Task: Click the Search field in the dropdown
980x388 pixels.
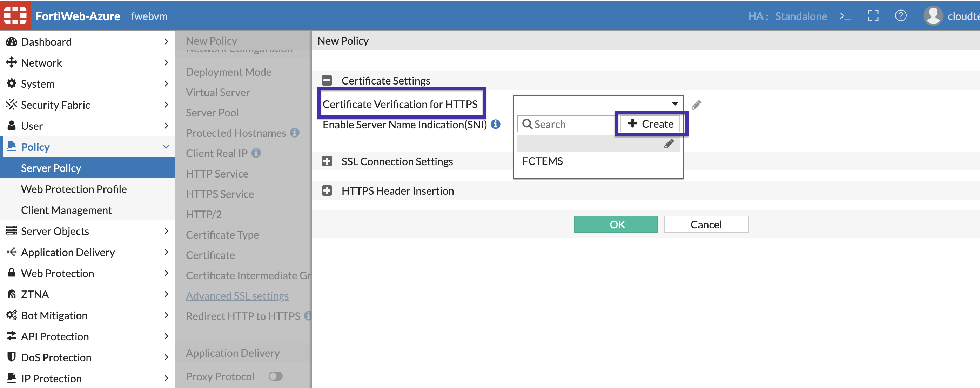Action: [x=567, y=123]
